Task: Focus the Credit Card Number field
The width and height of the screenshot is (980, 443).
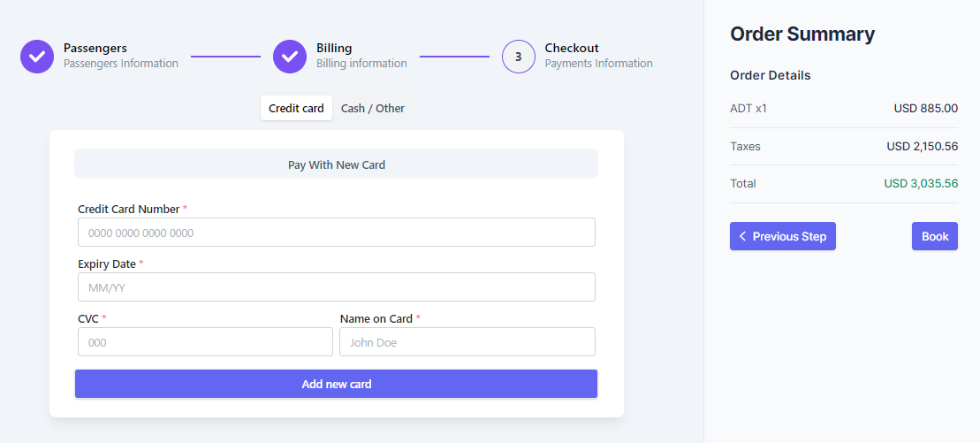Action: pyautogui.click(x=336, y=233)
